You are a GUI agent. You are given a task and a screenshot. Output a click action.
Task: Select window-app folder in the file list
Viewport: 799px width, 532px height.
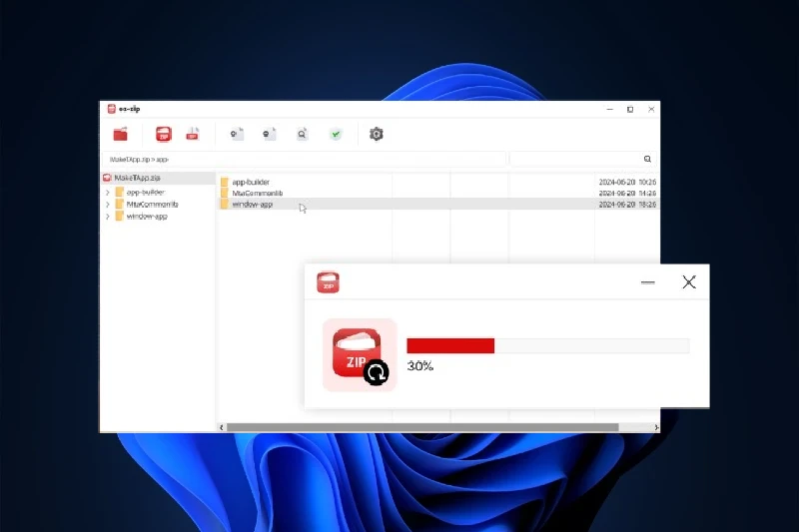click(x=252, y=205)
